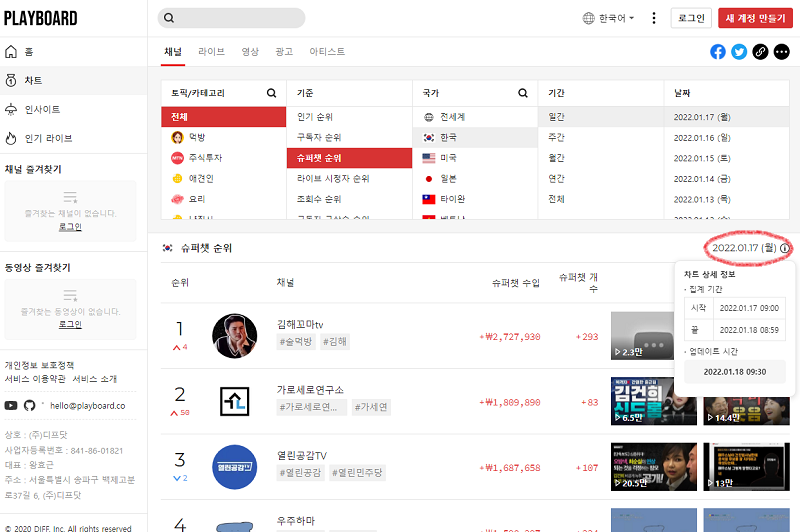800x532 pixels.
Task: Search topics with 토픽/카테고리 magnifier icon
Action: (x=271, y=93)
